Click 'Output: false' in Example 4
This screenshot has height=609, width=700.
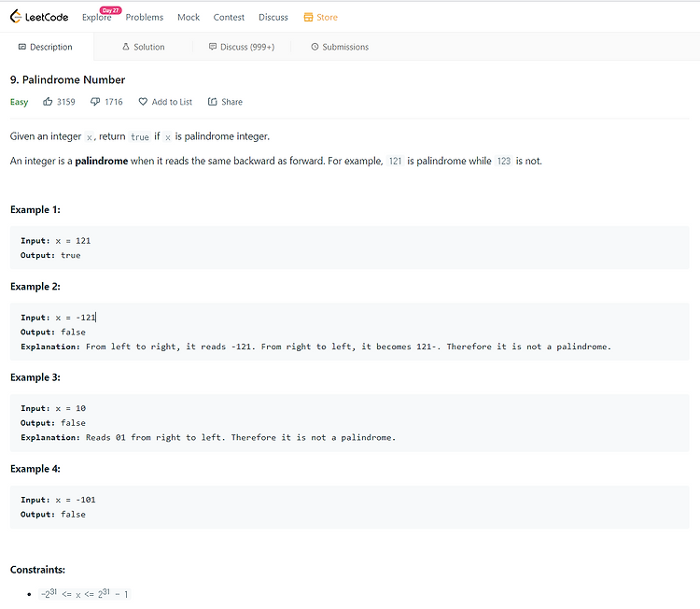53,515
